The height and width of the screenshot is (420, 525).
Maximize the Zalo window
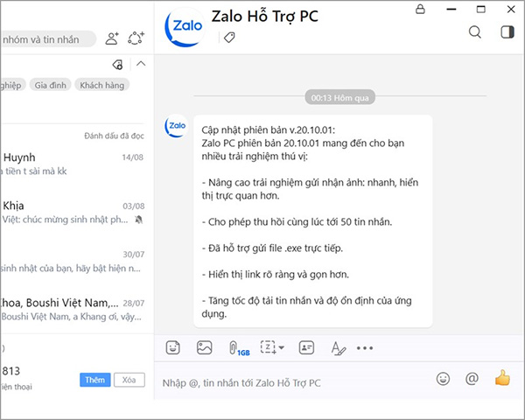(x=480, y=9)
